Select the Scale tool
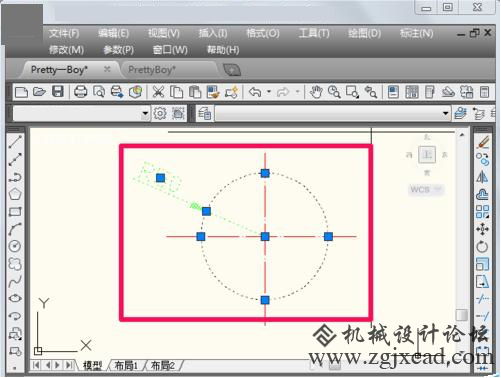The image size is (501, 378). pos(483,264)
